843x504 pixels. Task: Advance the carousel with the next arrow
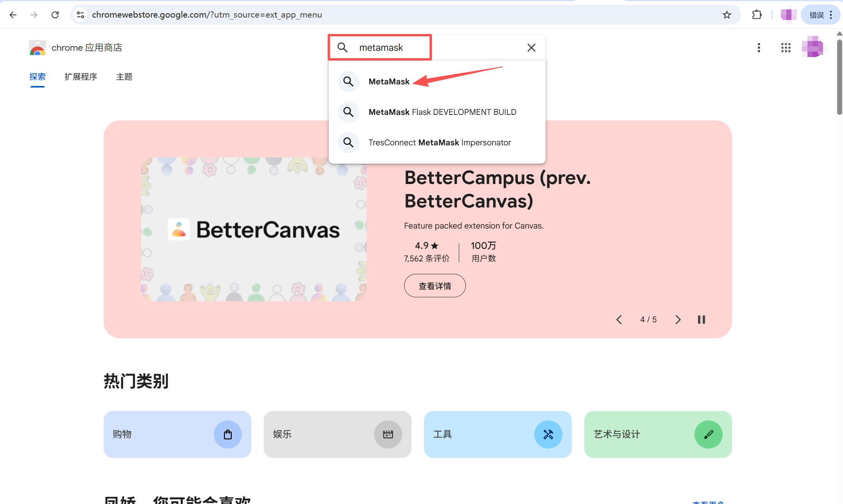click(x=678, y=319)
